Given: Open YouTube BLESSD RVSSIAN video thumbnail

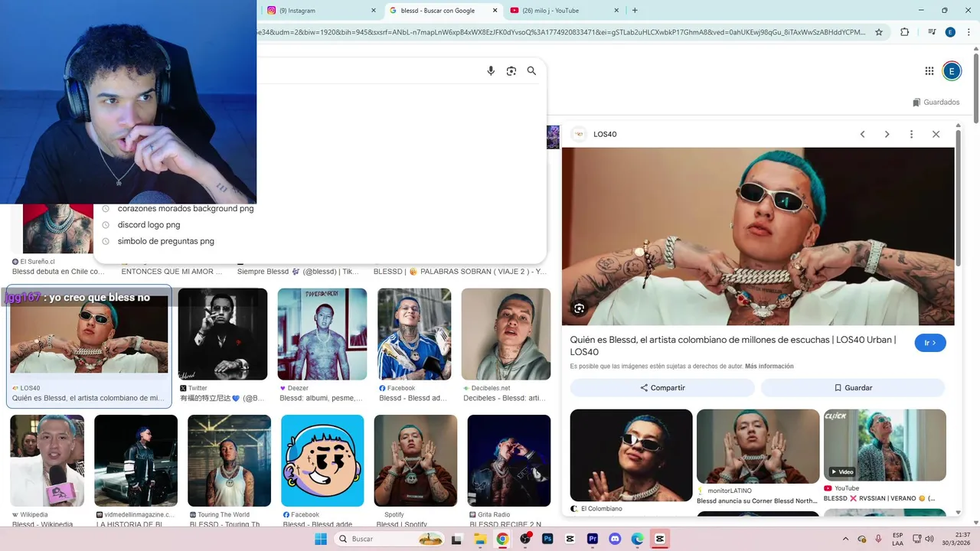Looking at the screenshot, I should tap(885, 445).
